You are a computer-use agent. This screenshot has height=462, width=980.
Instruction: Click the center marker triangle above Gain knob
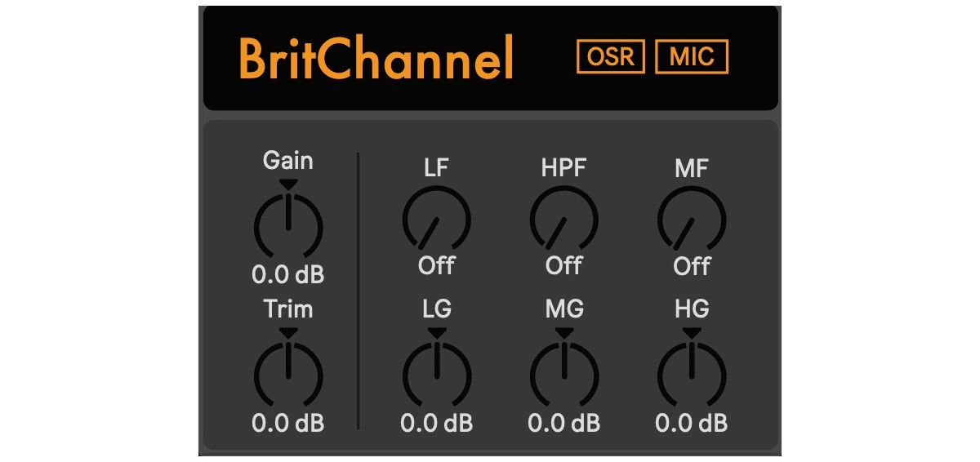[288, 184]
